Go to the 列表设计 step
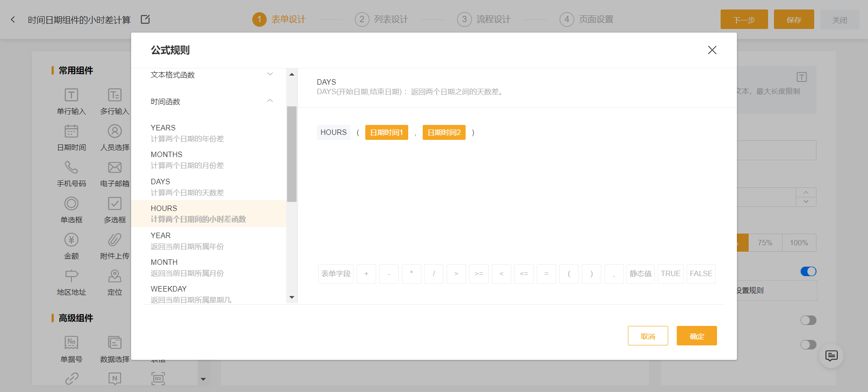The height and width of the screenshot is (392, 868). click(x=382, y=19)
